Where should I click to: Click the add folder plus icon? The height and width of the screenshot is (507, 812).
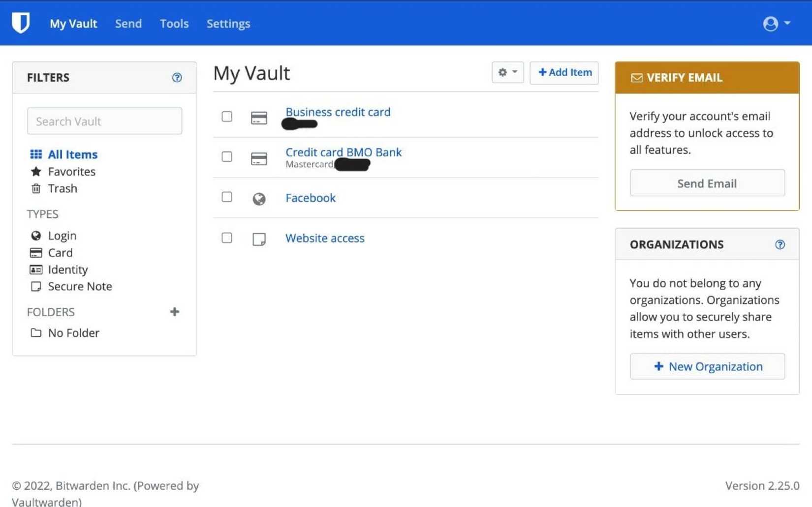[x=174, y=312]
